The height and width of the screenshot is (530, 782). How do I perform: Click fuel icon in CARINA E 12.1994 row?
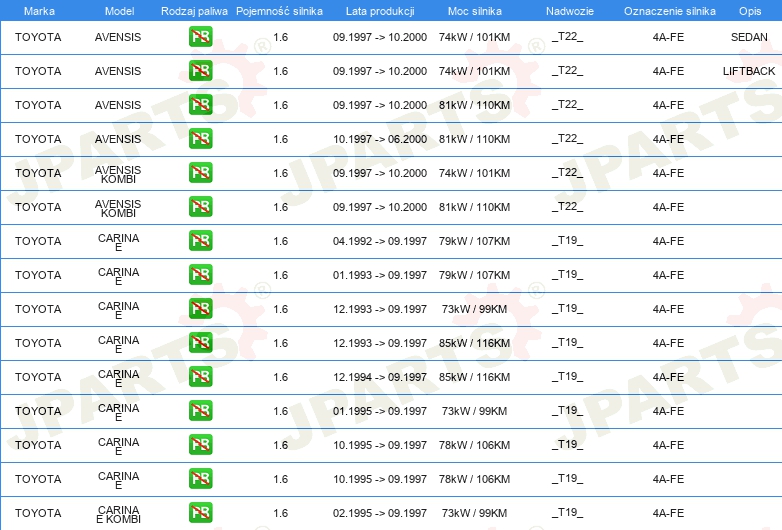[x=200, y=376]
